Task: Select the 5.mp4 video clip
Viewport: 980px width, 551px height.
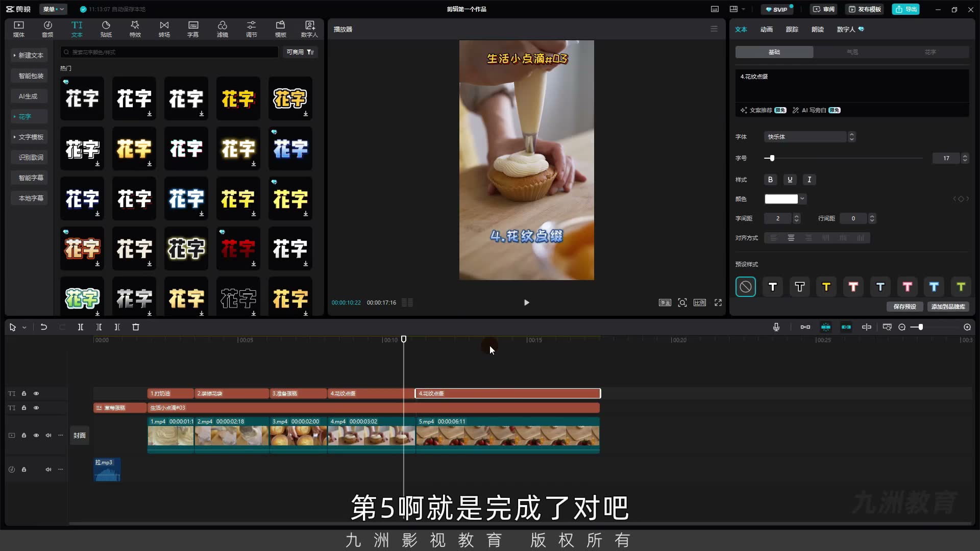Action: (508, 435)
